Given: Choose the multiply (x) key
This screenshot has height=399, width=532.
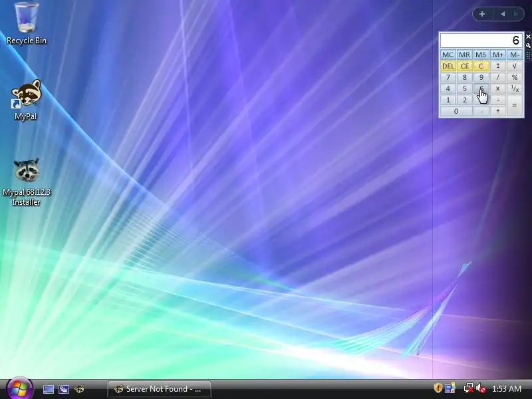Looking at the screenshot, I should (497, 88).
